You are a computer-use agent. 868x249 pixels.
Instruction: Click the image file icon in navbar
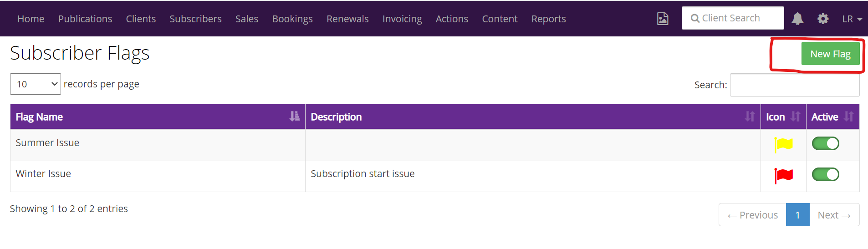pos(663,19)
